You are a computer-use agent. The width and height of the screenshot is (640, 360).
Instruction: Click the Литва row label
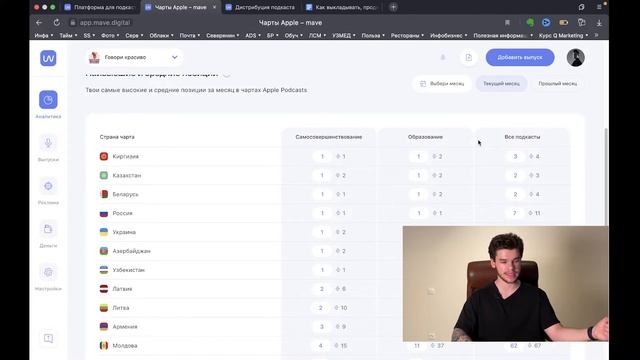pos(121,308)
